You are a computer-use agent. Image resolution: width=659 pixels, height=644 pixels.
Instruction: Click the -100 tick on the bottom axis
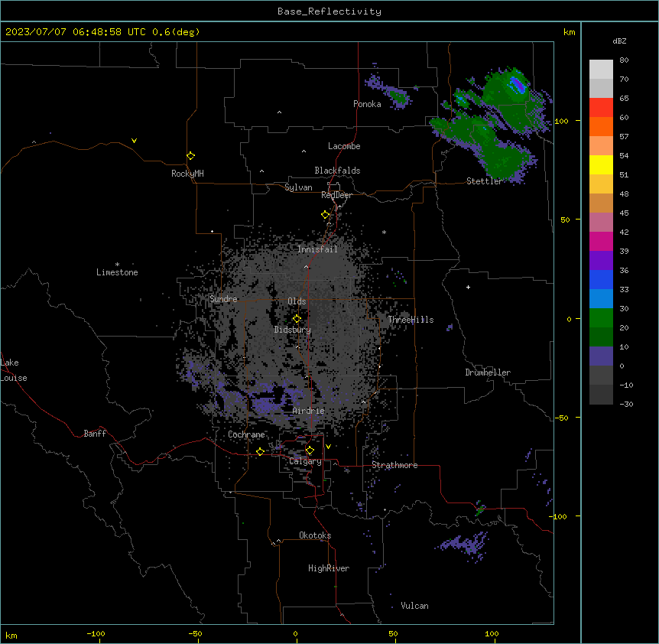96,633
